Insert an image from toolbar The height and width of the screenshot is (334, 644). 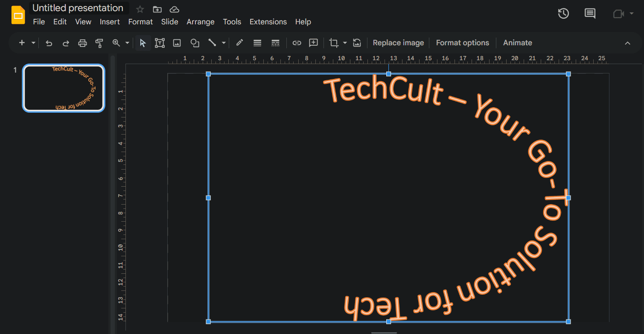pos(177,43)
